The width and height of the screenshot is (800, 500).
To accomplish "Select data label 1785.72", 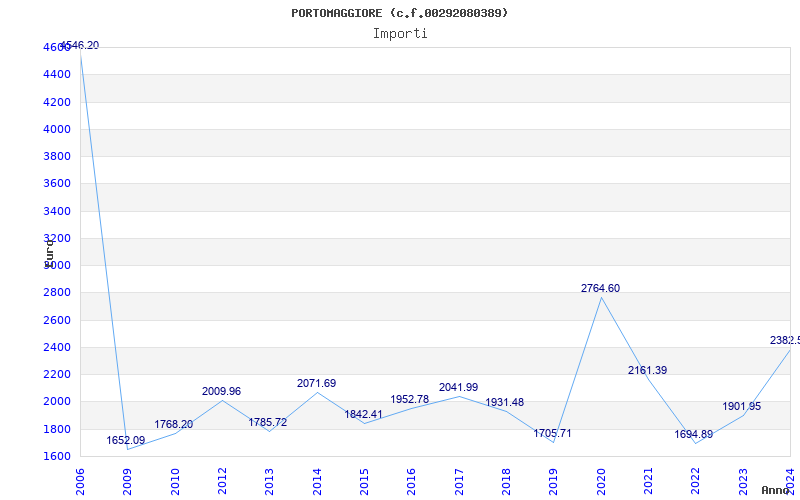I will coord(267,422).
